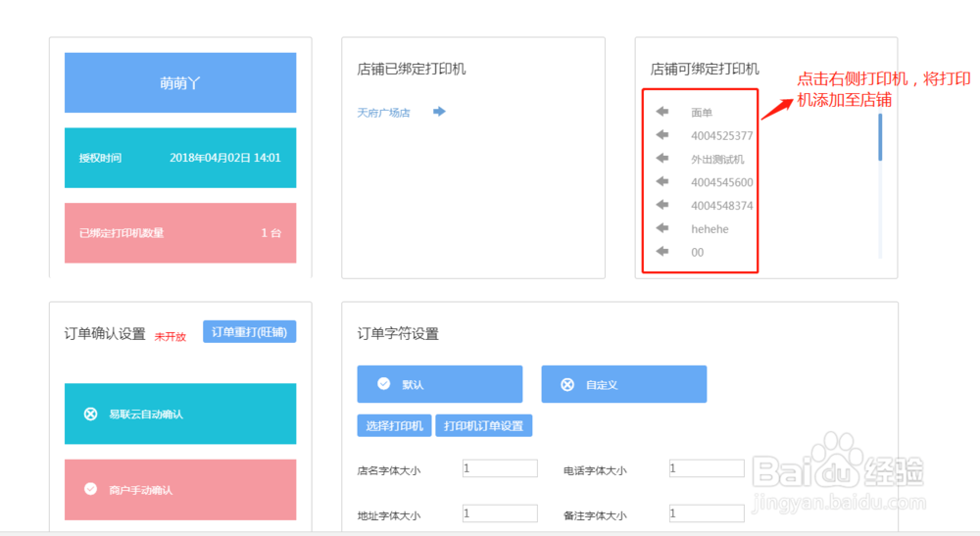Image resolution: width=980 pixels, height=536 pixels.
Task: Focus the 备注字体大小 input field
Action: click(x=707, y=513)
